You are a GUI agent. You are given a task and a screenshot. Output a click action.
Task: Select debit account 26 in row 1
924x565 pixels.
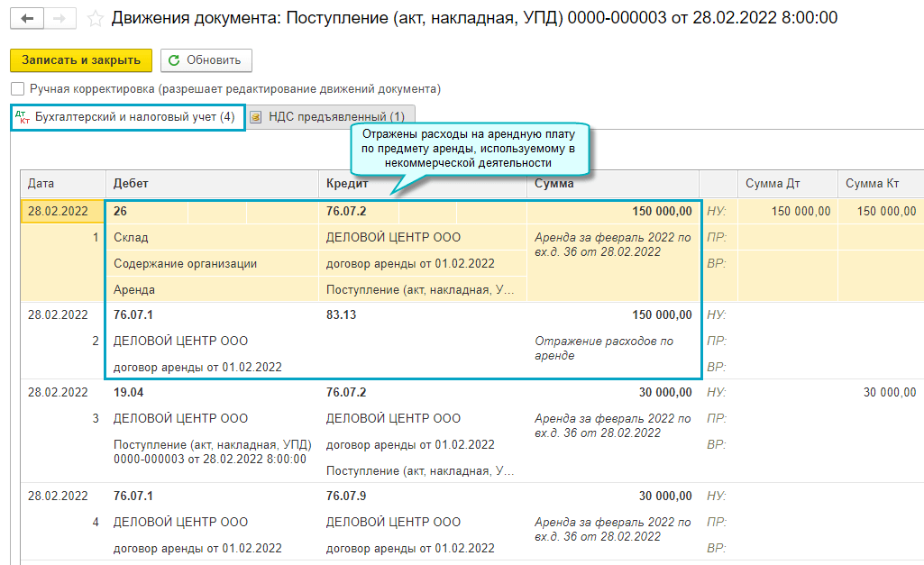point(147,211)
